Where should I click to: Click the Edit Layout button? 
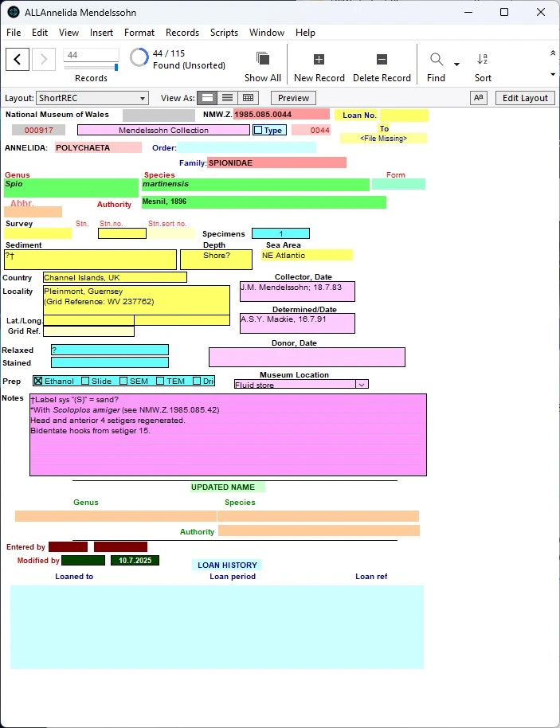(x=523, y=98)
